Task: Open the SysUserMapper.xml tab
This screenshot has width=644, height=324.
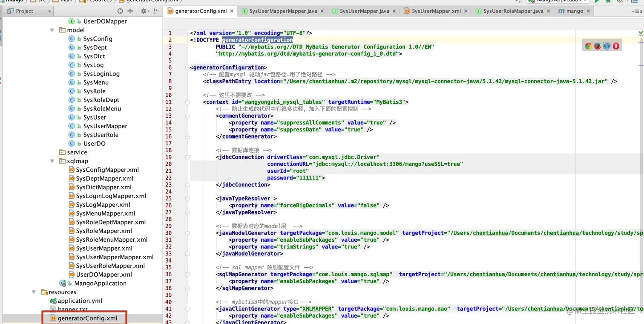Action: 435,11
